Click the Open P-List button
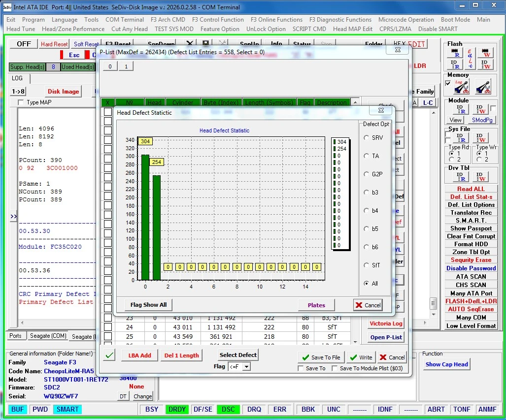The height and width of the screenshot is (420, 506). click(386, 337)
